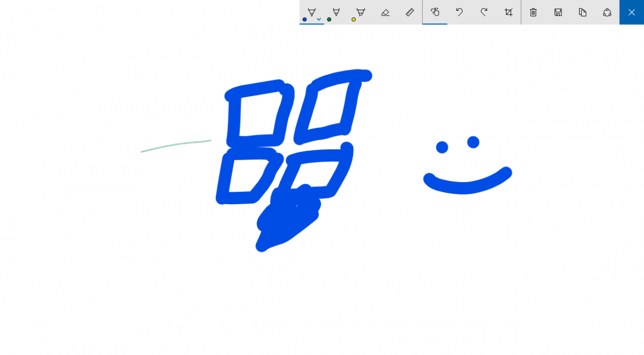Image resolution: width=644 pixels, height=355 pixels.
Task: Redo the undone stroke
Action: [484, 12]
